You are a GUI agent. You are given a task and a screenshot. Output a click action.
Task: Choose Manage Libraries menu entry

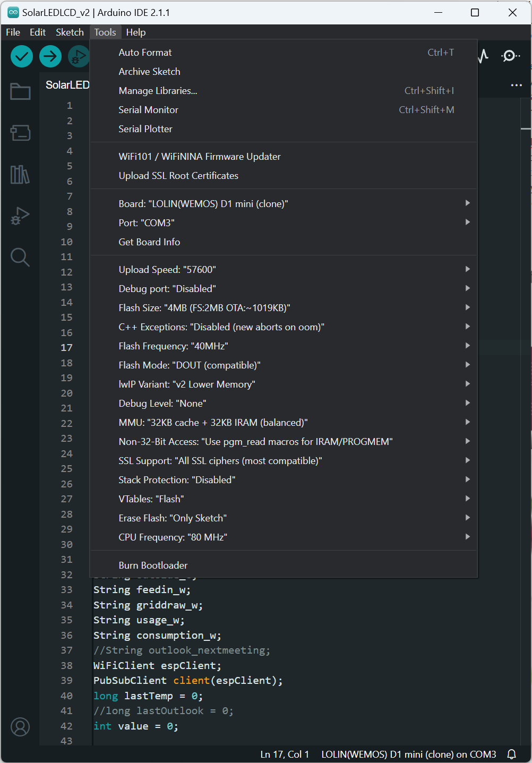coord(284,90)
